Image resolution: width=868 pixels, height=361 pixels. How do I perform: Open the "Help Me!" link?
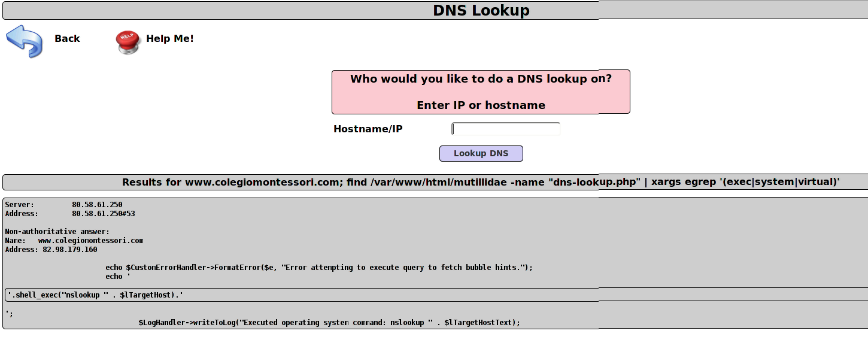pyautogui.click(x=170, y=39)
